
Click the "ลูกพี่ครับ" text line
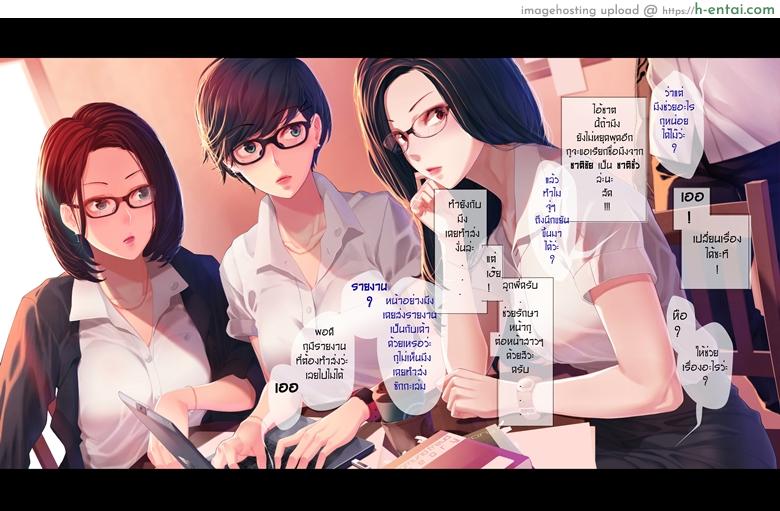[520, 287]
